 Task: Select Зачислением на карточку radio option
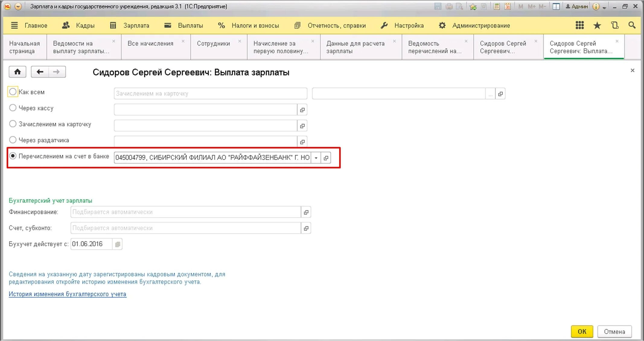[13, 124]
